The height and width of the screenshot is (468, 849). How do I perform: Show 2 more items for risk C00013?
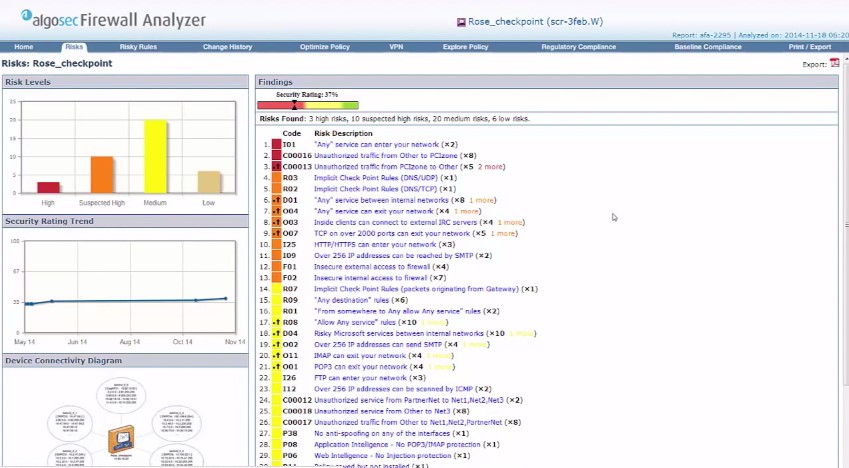tap(490, 167)
